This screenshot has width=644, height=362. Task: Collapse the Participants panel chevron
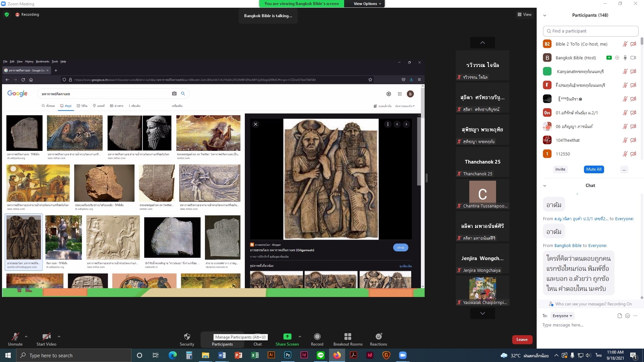point(545,15)
